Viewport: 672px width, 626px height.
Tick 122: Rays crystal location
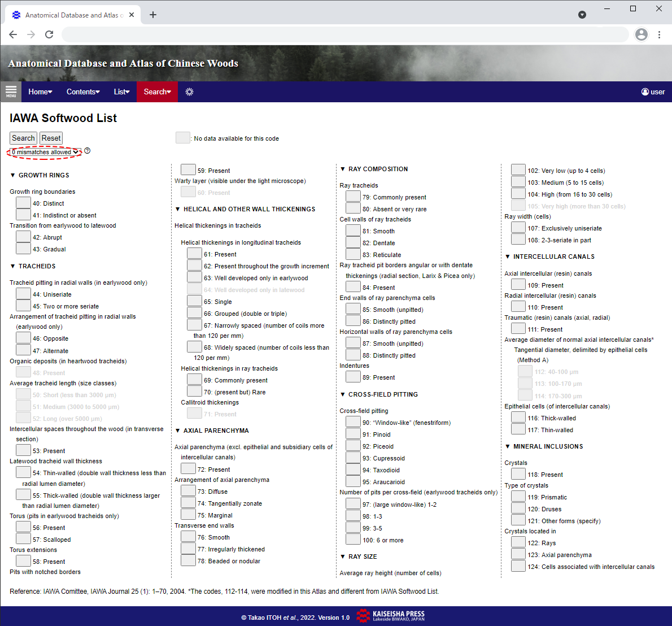[518, 542]
